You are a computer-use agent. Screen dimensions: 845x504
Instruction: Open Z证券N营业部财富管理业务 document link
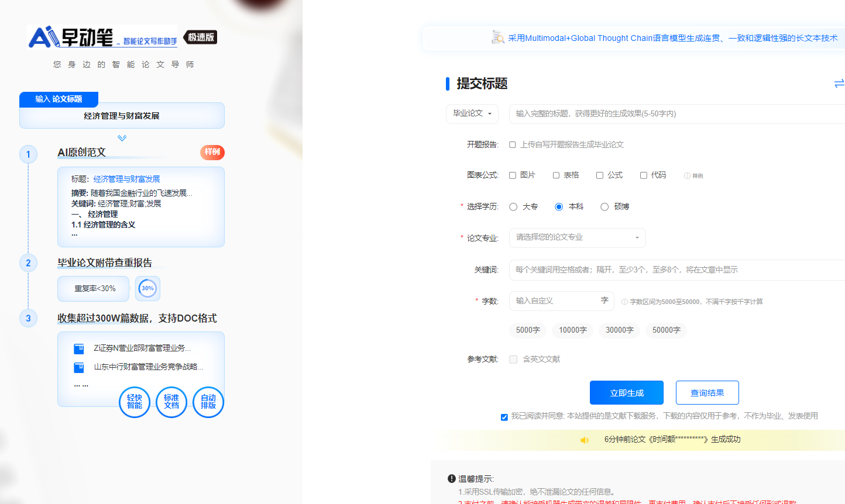click(142, 348)
